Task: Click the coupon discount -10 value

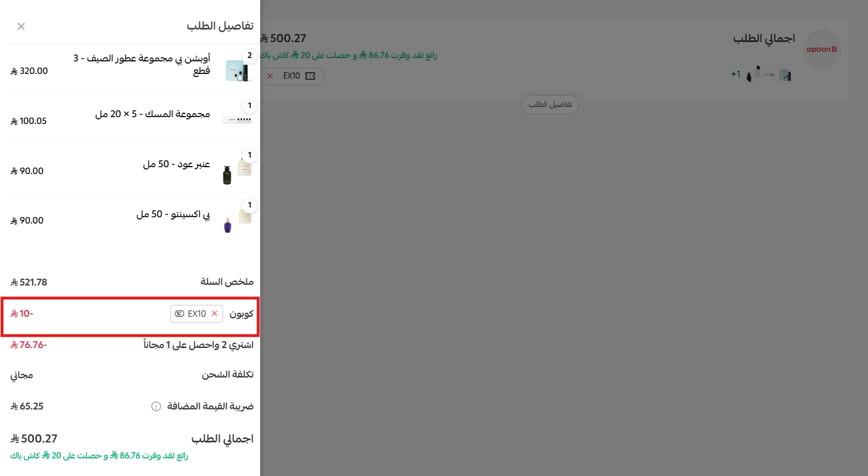Action: click(22, 314)
